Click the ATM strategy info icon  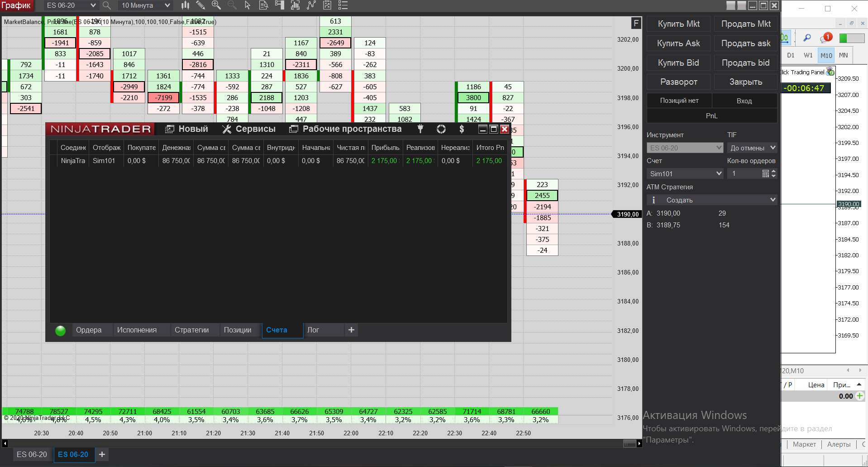point(653,200)
